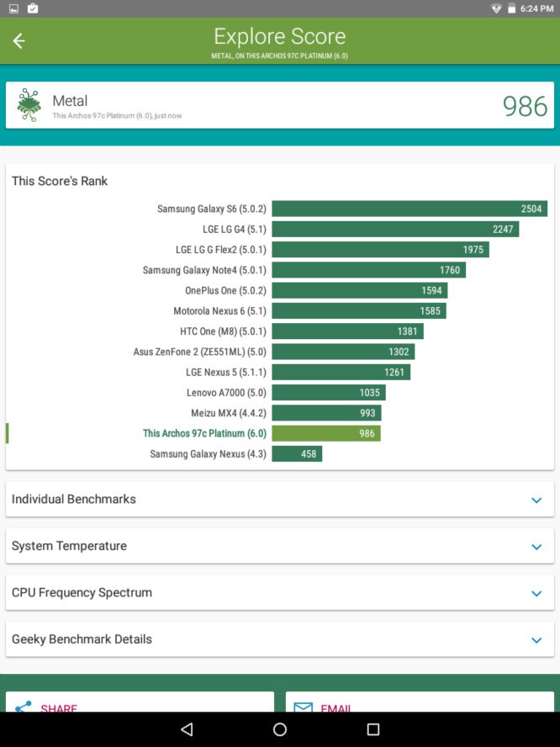The height and width of the screenshot is (747, 560).
Task: Expand System Temperature chevron
Action: coord(536,547)
